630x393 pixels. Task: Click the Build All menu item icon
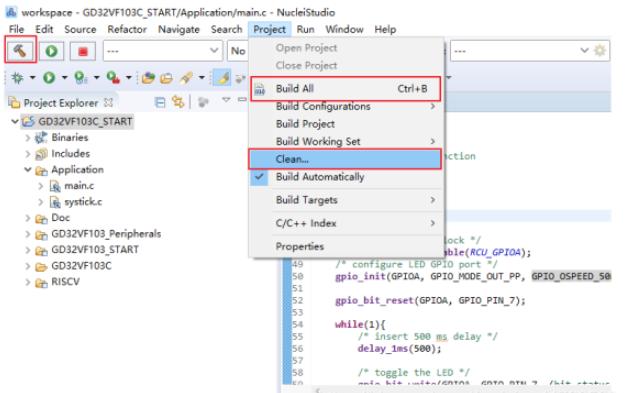coord(260,89)
